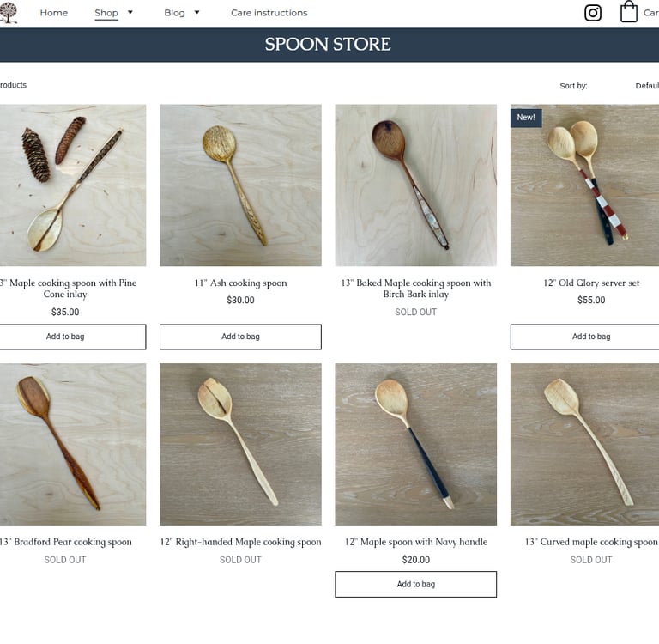Add 11" Ash cooking spoon to bag
This screenshot has width=659, height=644.
(240, 337)
